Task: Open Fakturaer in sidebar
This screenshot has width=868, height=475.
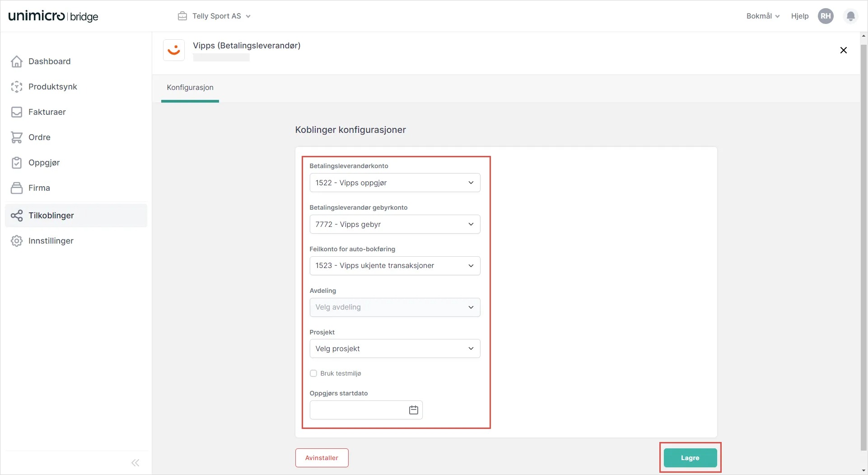Action: [76, 112]
